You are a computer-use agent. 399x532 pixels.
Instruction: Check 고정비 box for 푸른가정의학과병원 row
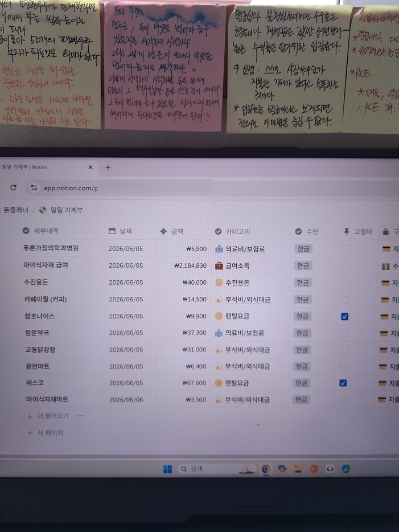[x=345, y=249]
